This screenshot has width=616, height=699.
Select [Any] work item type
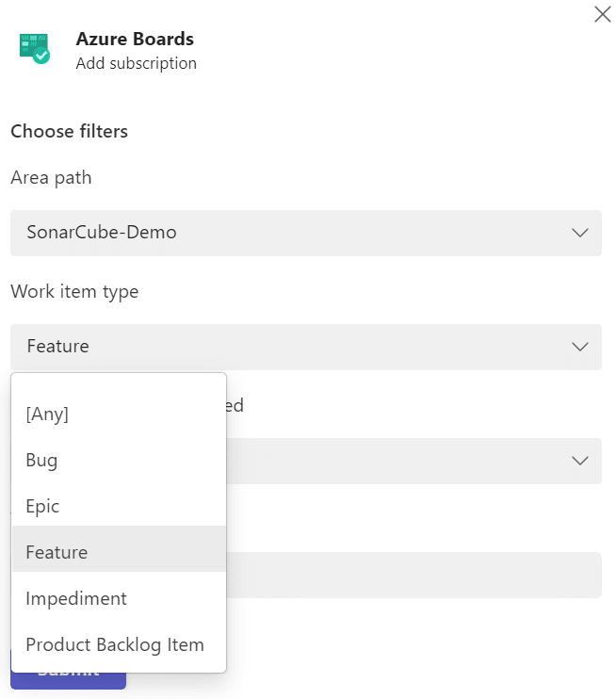coord(119,414)
